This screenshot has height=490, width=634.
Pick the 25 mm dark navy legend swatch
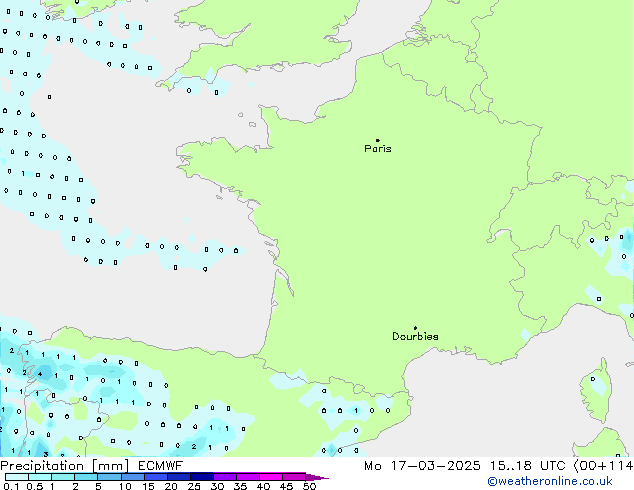[201, 477]
